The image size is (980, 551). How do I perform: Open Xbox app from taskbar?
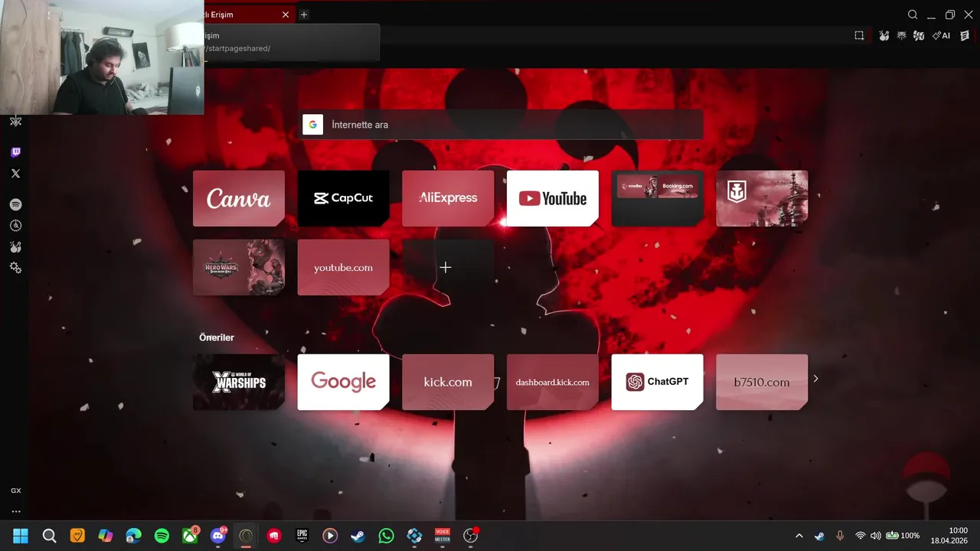tap(190, 536)
